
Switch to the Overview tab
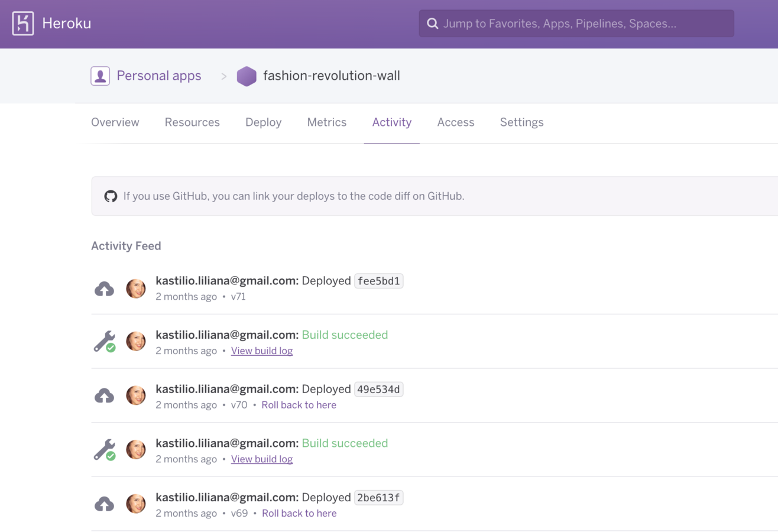(115, 122)
